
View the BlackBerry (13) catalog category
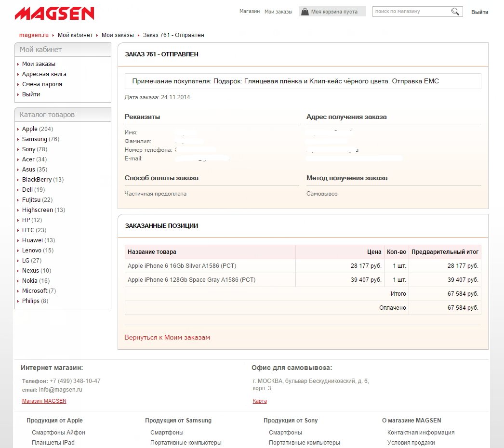(x=43, y=179)
